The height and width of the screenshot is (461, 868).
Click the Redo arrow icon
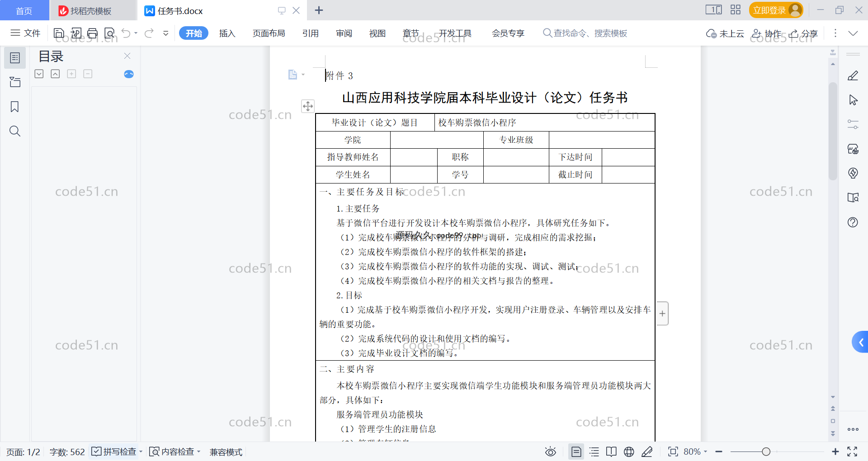click(x=149, y=33)
